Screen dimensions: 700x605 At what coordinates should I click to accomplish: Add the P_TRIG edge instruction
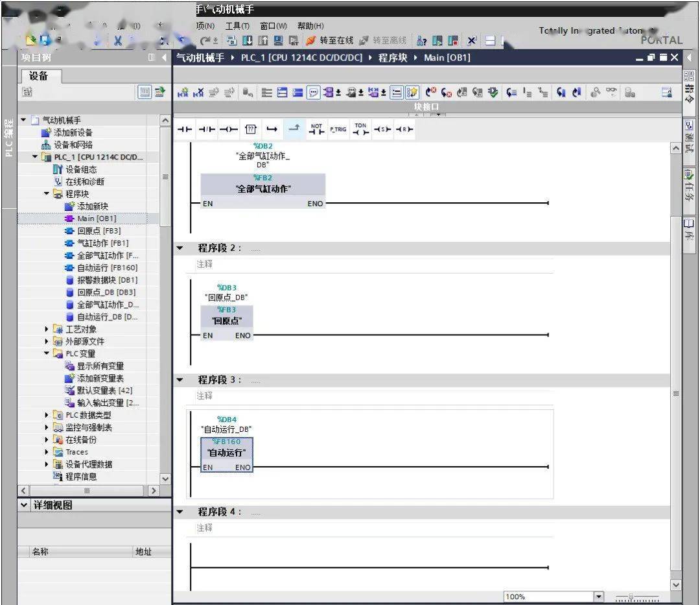click(x=338, y=130)
